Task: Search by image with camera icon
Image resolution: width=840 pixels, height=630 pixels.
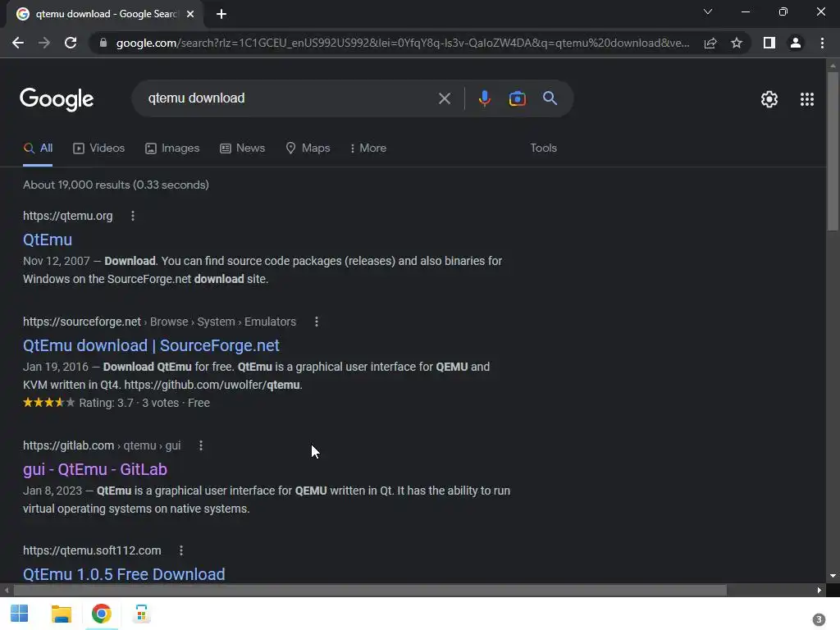Action: (x=517, y=98)
